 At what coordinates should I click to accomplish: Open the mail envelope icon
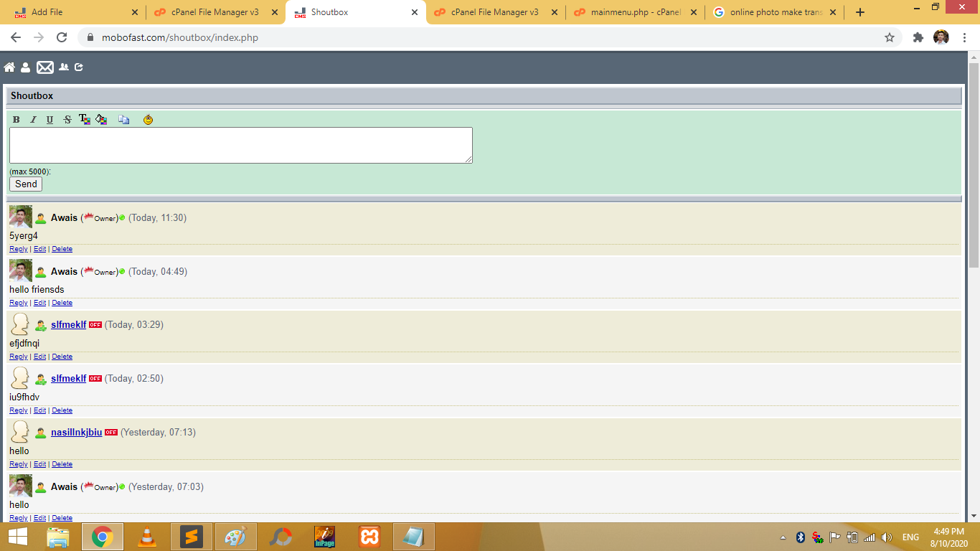click(x=45, y=67)
